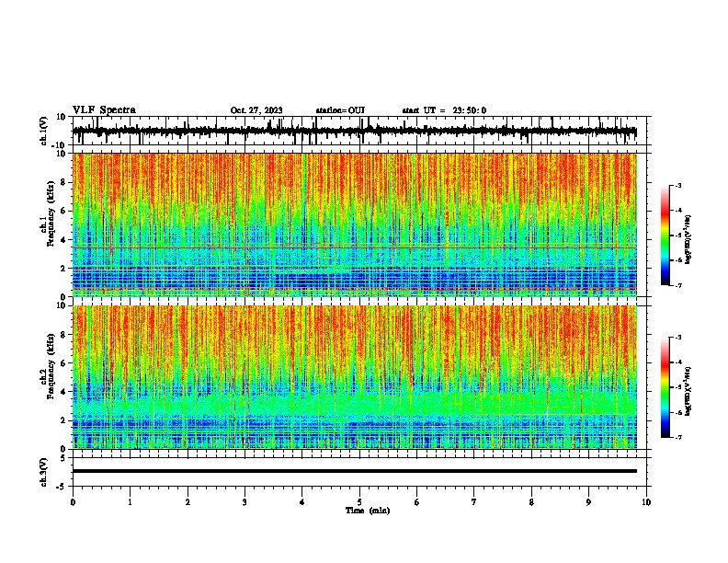
Task: Click the '-7' label on upper color bar
Action: [677, 285]
